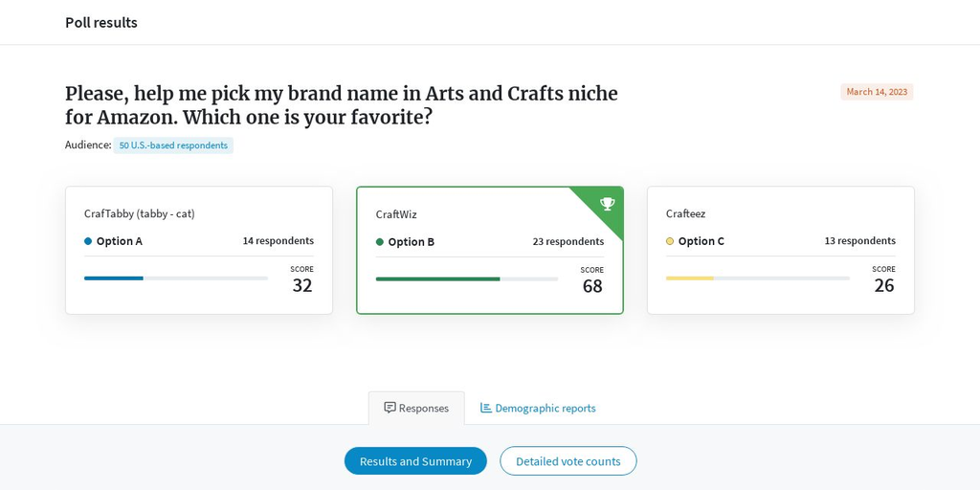
Task: Click the 23 respondents count
Action: [568, 241]
